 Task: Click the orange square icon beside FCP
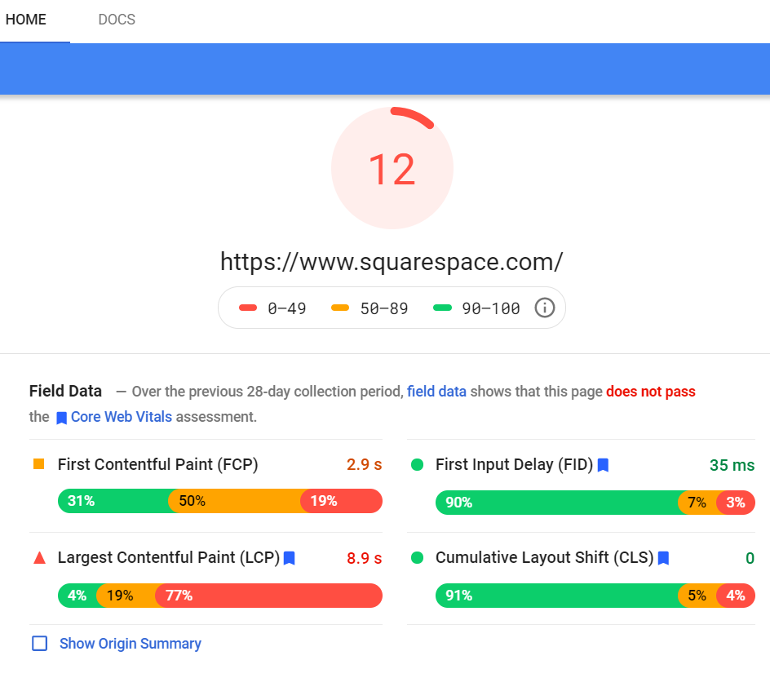(x=39, y=463)
